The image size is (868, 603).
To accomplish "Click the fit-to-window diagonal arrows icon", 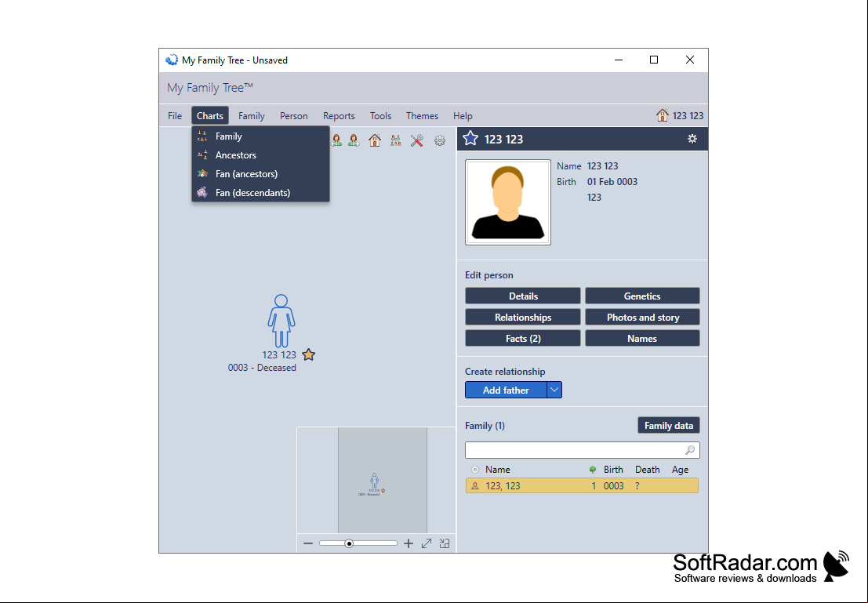I will [427, 543].
